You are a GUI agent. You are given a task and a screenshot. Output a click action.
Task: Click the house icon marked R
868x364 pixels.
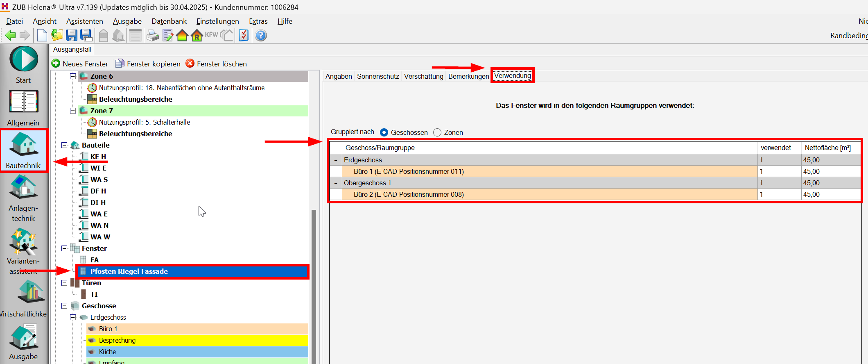[197, 36]
